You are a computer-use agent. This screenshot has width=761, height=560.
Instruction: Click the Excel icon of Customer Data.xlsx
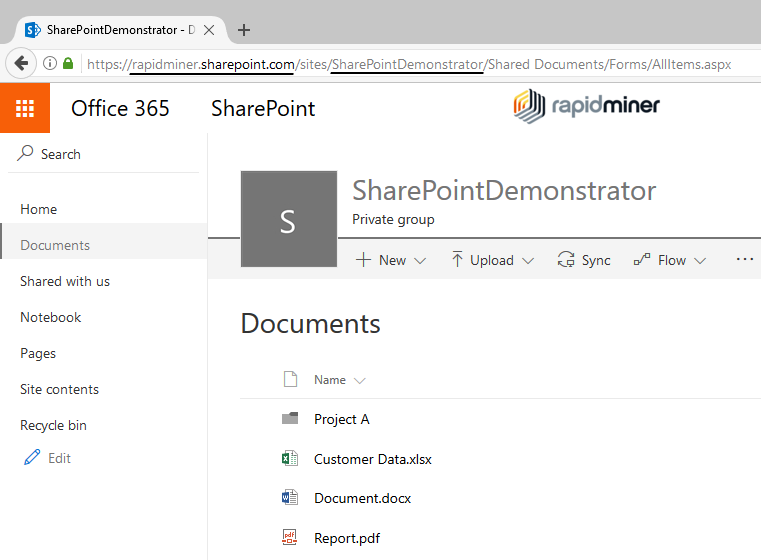(290, 458)
